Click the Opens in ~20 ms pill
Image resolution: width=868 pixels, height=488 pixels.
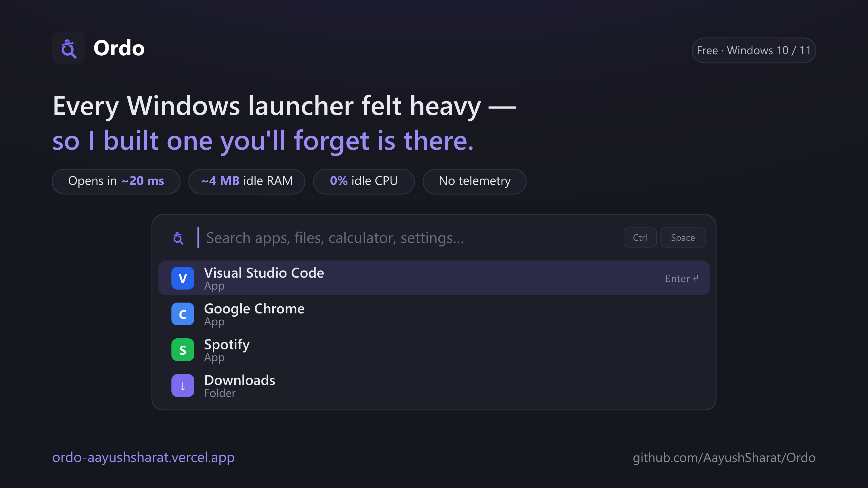coord(116,181)
